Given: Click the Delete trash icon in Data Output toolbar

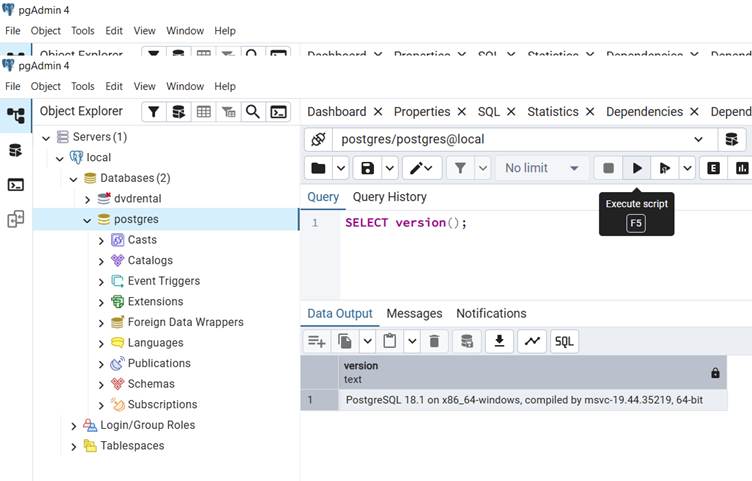Looking at the screenshot, I should (434, 341).
